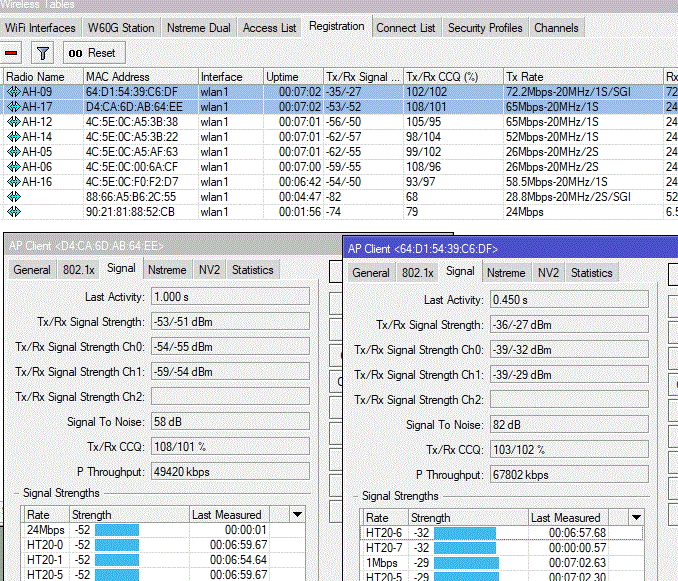678x581 pixels.
Task: Open the W60G Station tab
Action: (121, 28)
